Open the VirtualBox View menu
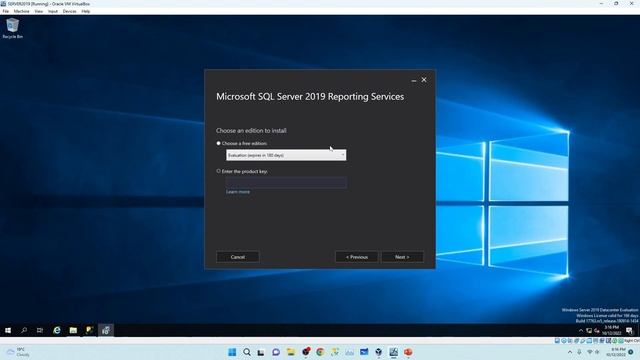Image resolution: width=640 pixels, height=360 pixels. pyautogui.click(x=39, y=11)
